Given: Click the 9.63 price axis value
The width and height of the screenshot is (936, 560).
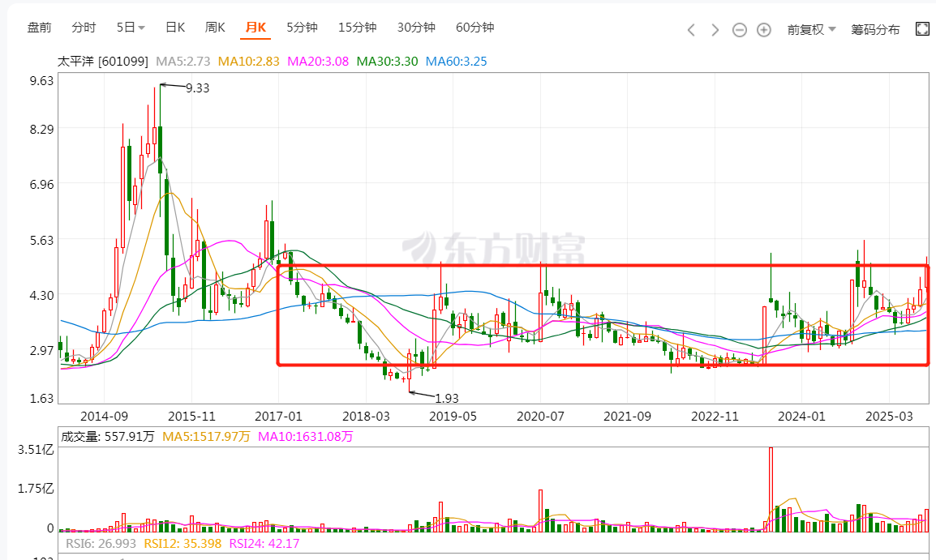Looking at the screenshot, I should (42, 80).
